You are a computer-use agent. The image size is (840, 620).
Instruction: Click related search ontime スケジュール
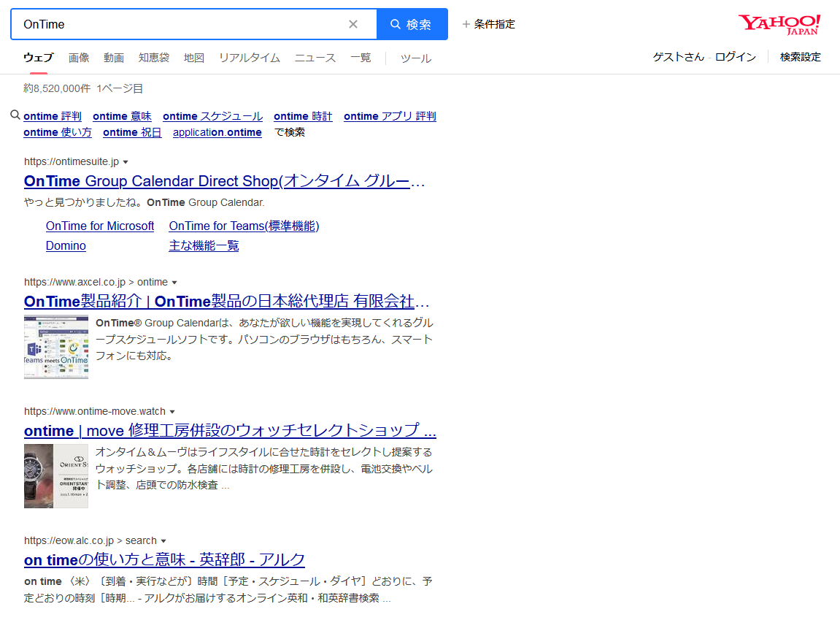[x=212, y=116]
